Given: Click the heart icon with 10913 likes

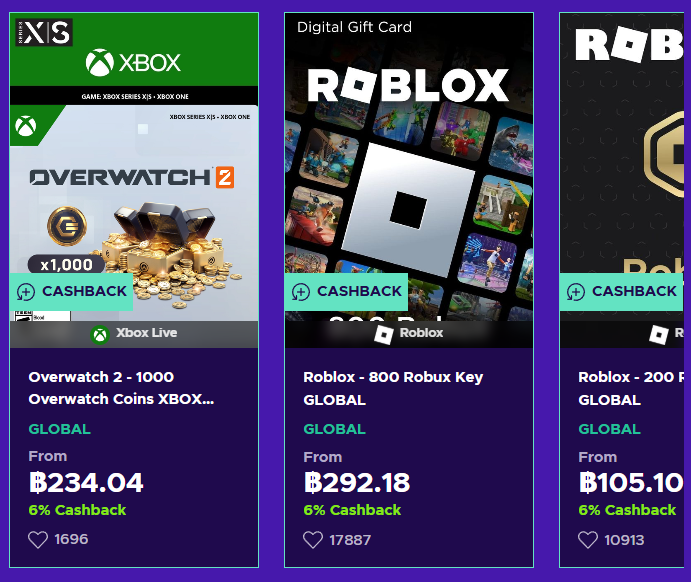Looking at the screenshot, I should click(x=588, y=540).
